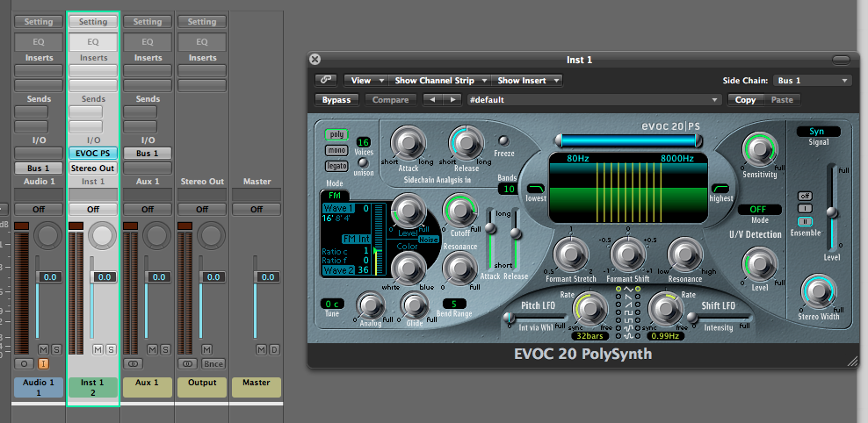This screenshot has width=868, height=423.
Task: Toggle the unison button
Action: click(x=363, y=162)
